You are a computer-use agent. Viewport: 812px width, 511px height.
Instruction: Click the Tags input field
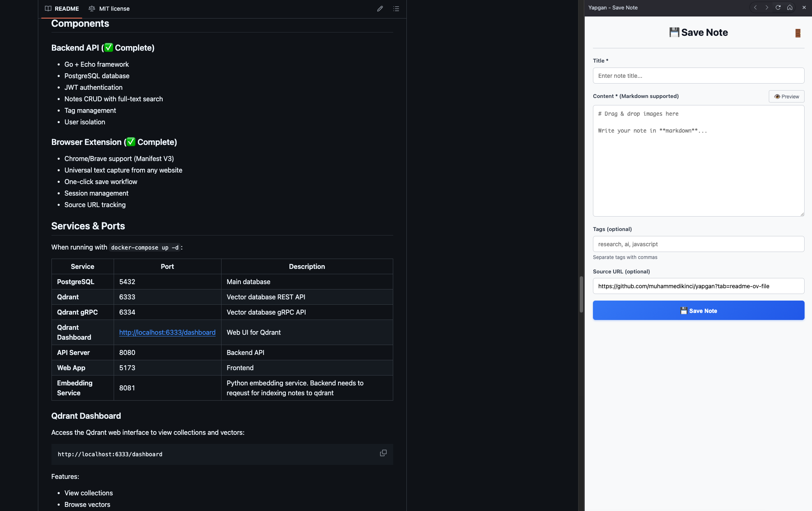click(698, 244)
